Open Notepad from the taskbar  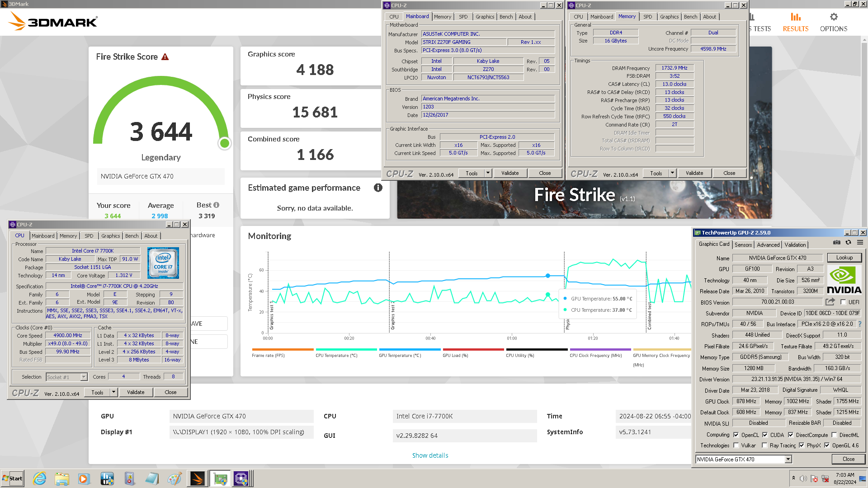(152, 479)
